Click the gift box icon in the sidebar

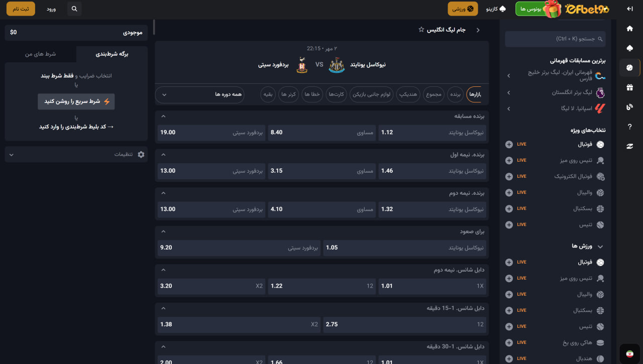[629, 87]
